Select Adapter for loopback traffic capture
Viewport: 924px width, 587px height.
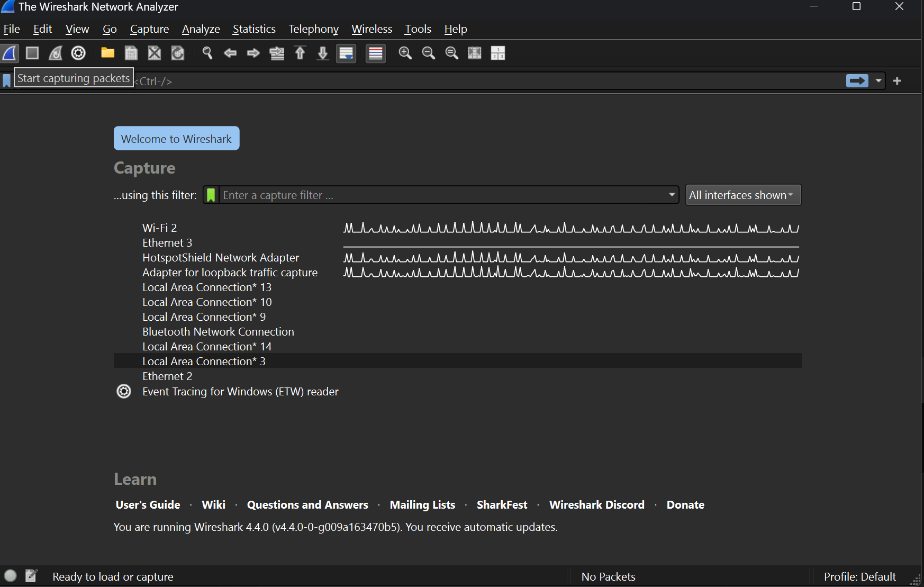coord(458,273)
